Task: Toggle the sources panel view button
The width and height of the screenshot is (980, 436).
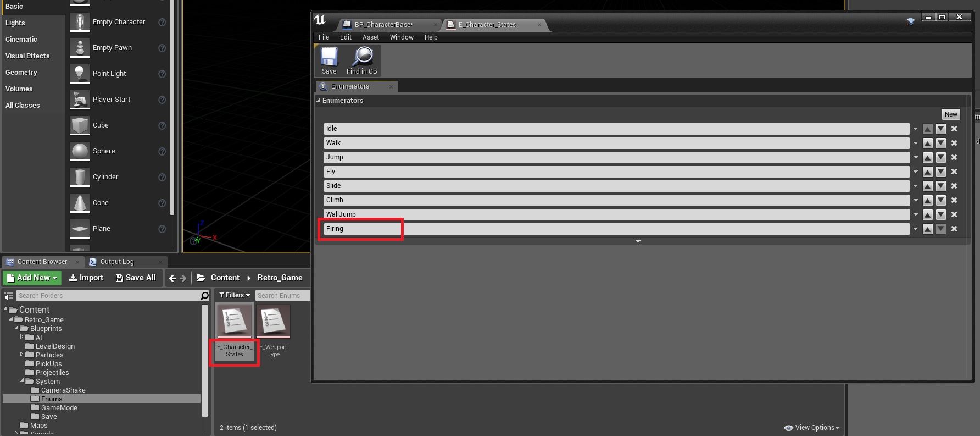Action: pyautogui.click(x=9, y=296)
